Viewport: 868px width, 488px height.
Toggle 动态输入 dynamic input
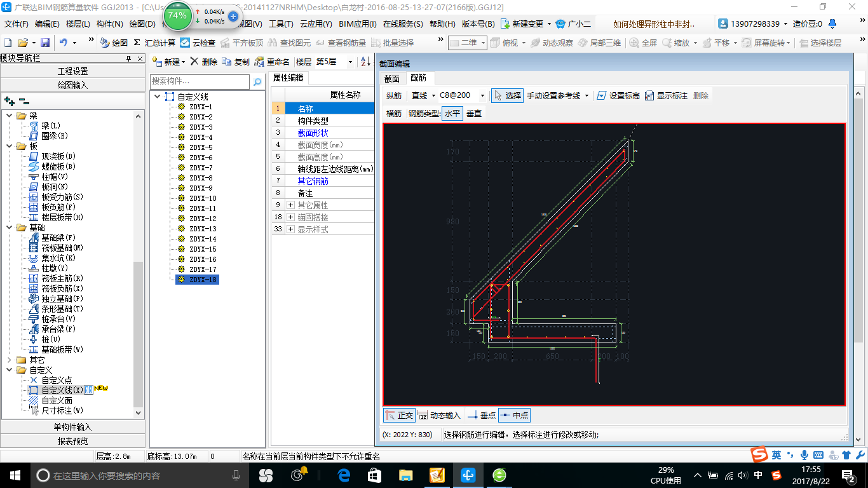[x=439, y=416]
